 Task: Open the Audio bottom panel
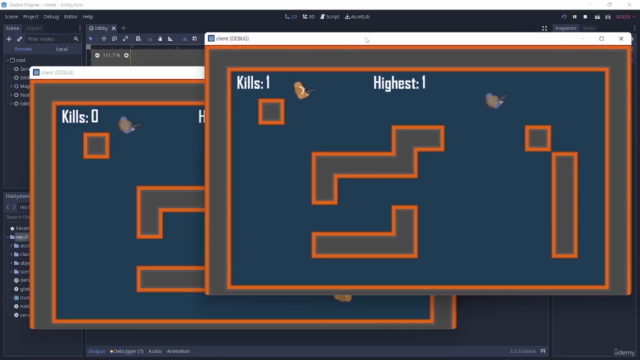coord(155,351)
